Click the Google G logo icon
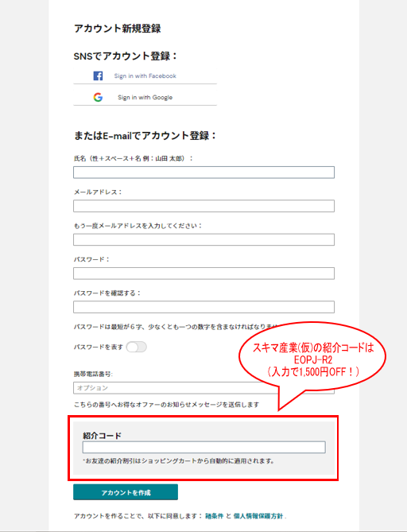Screen dimensions: 407x532 tap(98, 97)
